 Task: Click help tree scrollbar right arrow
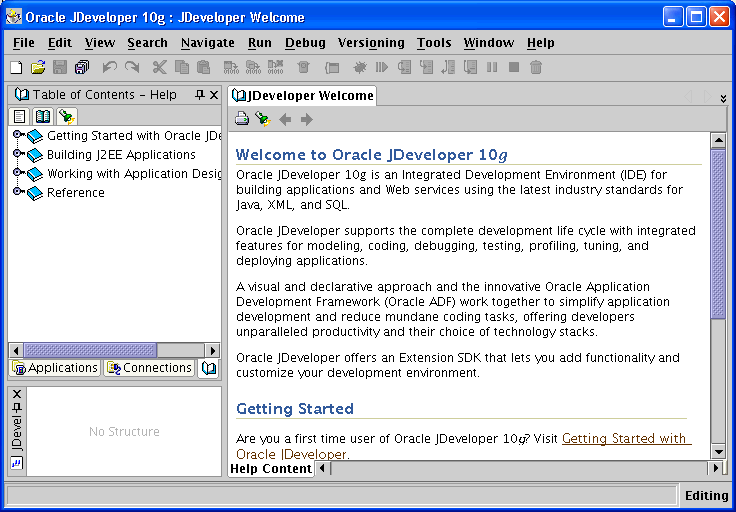coord(213,350)
